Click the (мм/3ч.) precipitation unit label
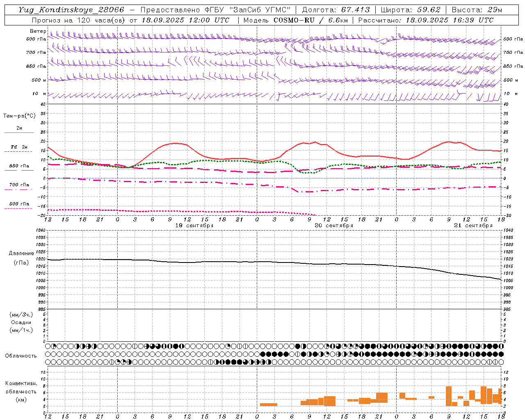The height and width of the screenshot is (420, 525). (21, 315)
